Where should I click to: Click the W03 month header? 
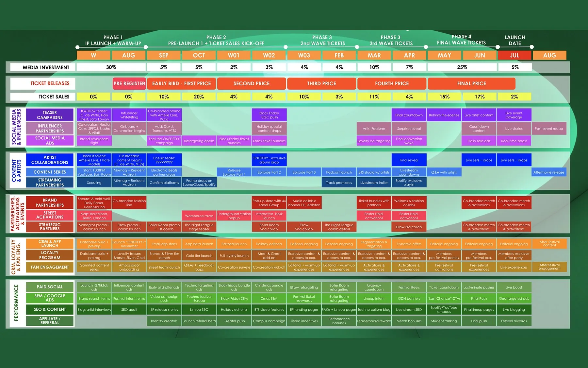click(x=304, y=55)
